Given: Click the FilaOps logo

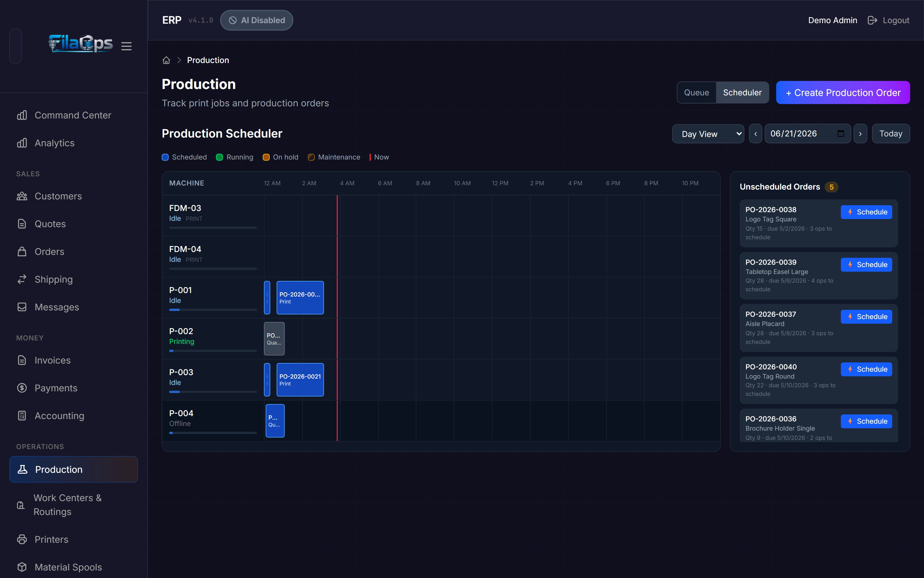Looking at the screenshot, I should (x=81, y=43).
